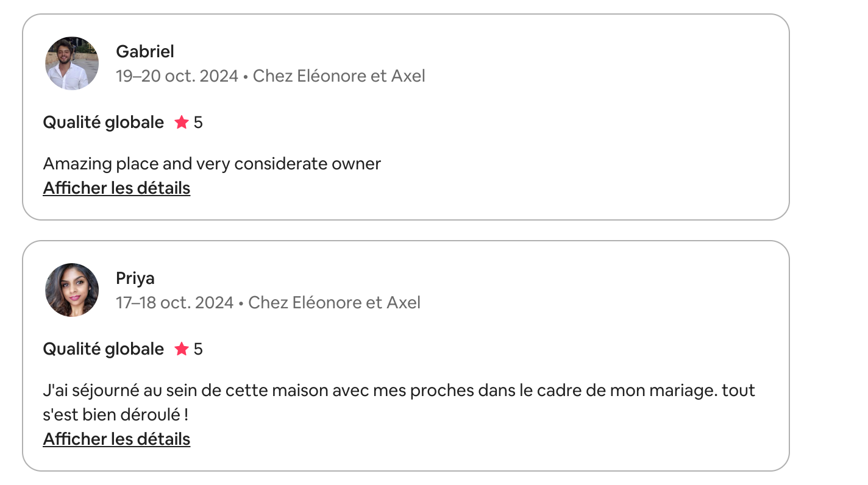Image resolution: width=868 pixels, height=485 pixels.
Task: Click Qualité globale label in Gabriel's review
Action: 104,122
